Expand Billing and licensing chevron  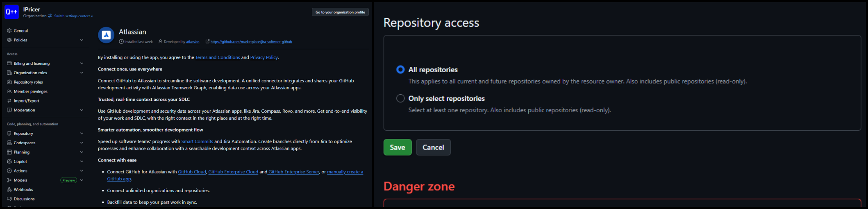pyautogui.click(x=82, y=64)
